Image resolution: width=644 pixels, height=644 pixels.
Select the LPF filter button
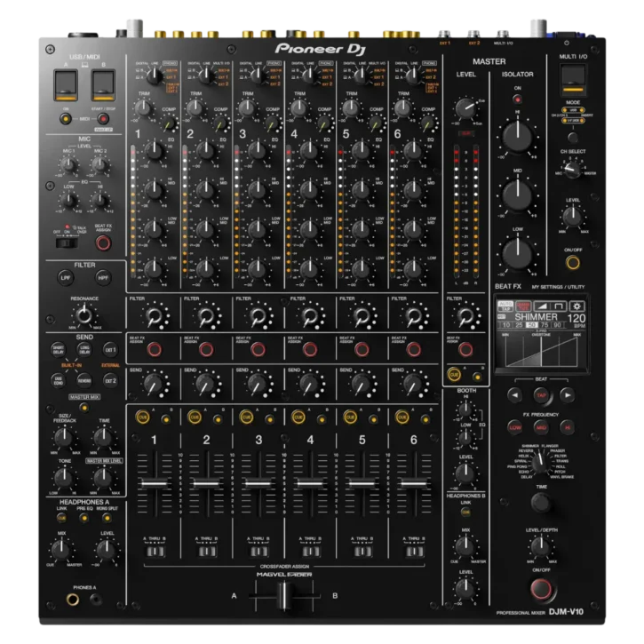pos(66,278)
